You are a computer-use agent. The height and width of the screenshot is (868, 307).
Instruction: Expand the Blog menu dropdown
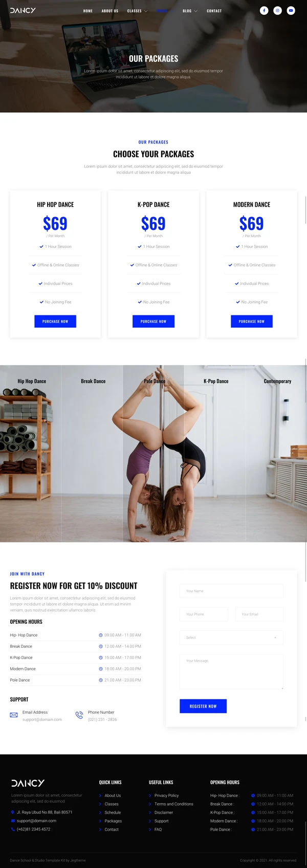pyautogui.click(x=190, y=11)
